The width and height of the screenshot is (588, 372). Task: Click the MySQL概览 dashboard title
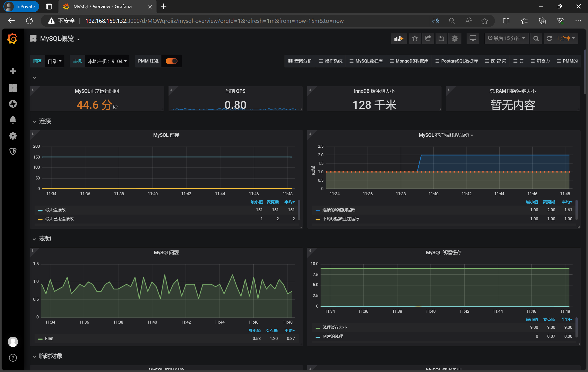pyautogui.click(x=57, y=39)
